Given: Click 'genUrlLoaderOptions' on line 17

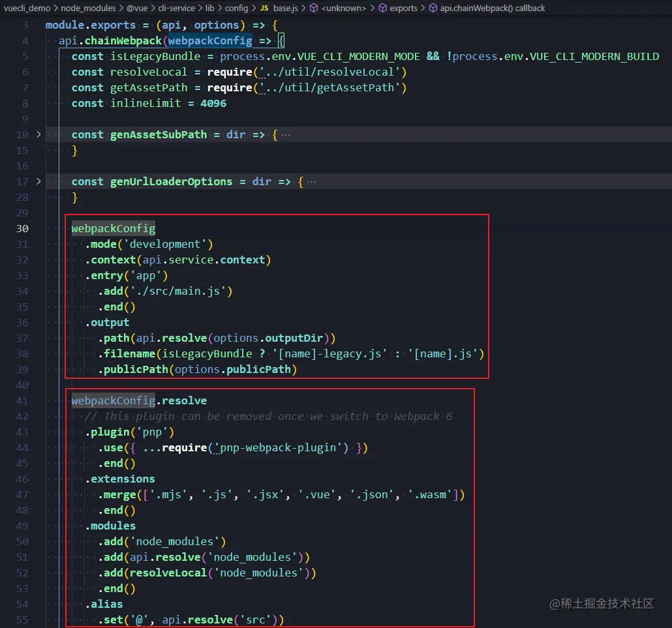Looking at the screenshot, I should (172, 182).
